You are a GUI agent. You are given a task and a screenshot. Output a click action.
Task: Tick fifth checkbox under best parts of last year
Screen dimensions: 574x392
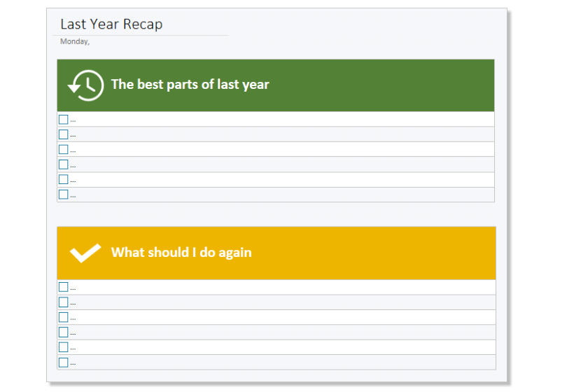click(63, 180)
